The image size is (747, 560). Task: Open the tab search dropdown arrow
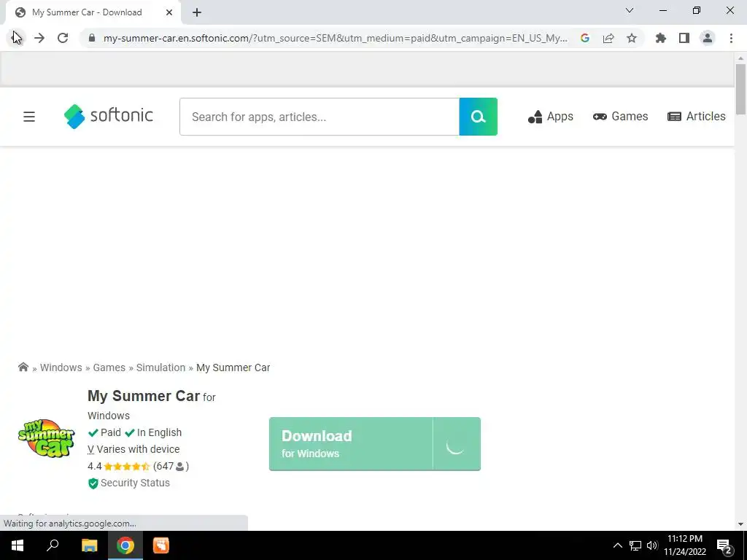click(x=630, y=10)
